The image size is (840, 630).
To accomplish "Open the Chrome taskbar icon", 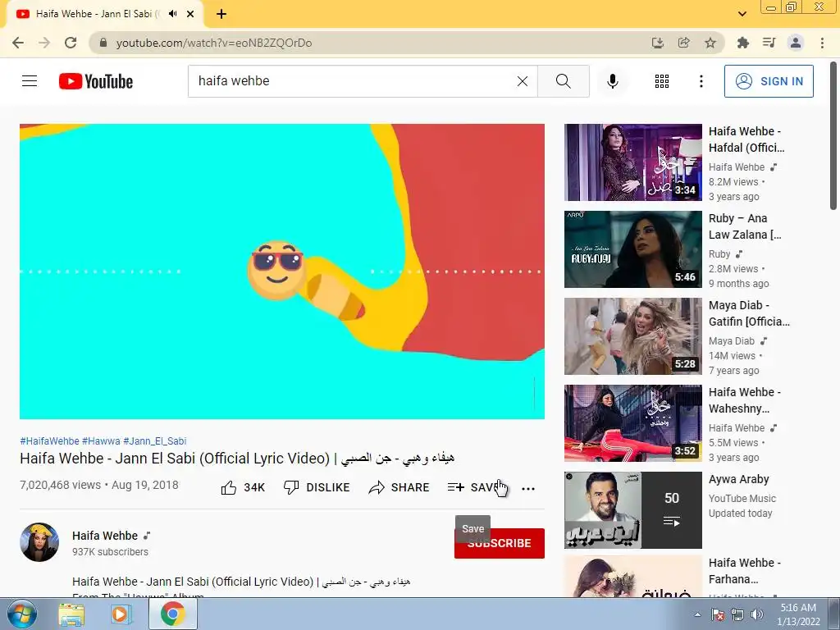I will coord(172,614).
